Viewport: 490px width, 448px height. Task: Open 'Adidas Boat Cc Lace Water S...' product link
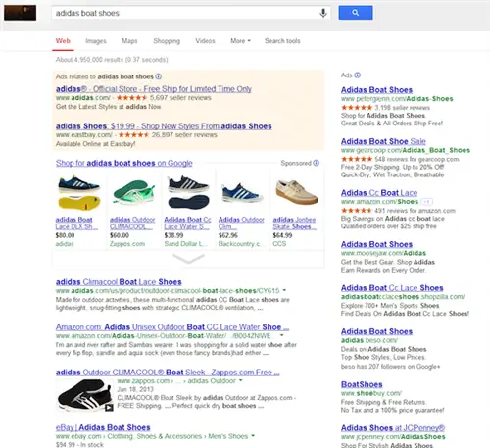187,223
